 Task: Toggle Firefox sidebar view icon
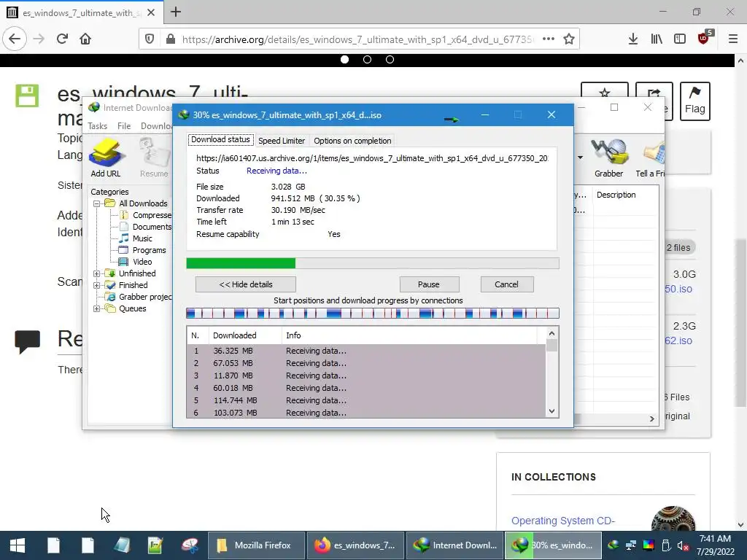(680, 39)
